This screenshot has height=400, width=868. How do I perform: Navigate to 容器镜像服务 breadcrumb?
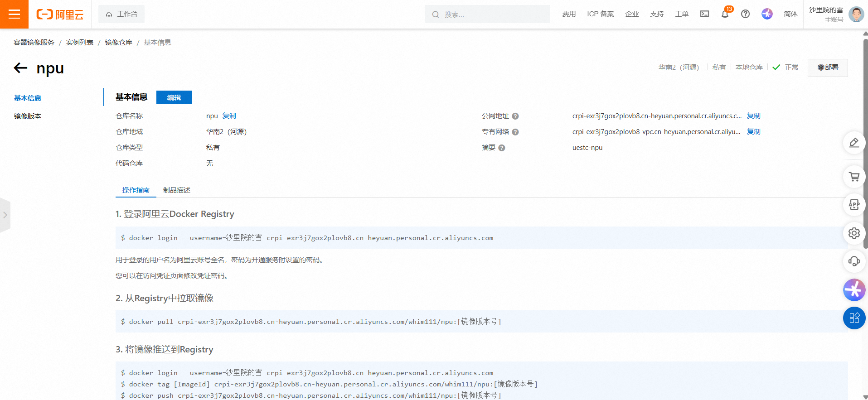coord(34,42)
